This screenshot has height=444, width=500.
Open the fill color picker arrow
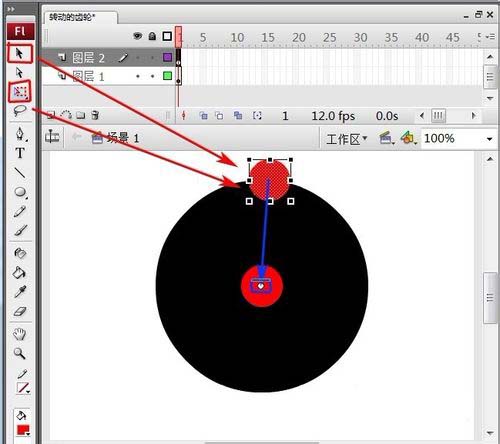[28, 434]
